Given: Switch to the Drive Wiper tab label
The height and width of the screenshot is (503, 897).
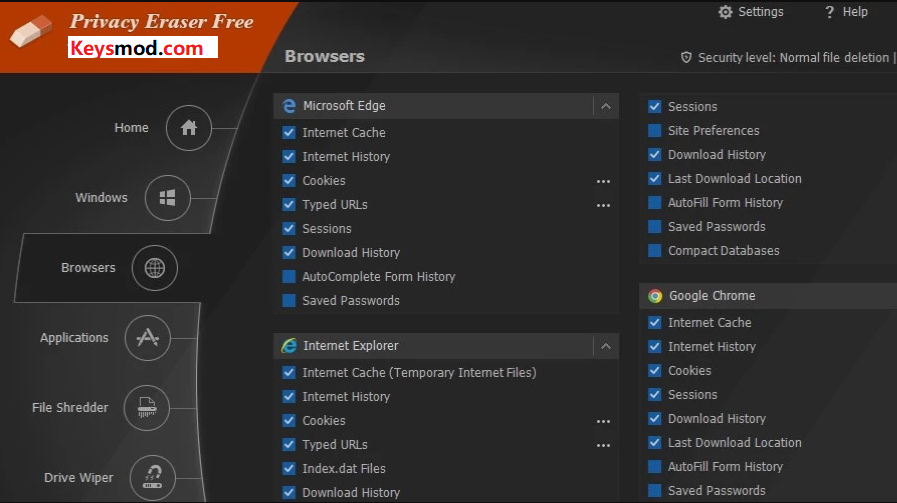Looking at the screenshot, I should (78, 477).
